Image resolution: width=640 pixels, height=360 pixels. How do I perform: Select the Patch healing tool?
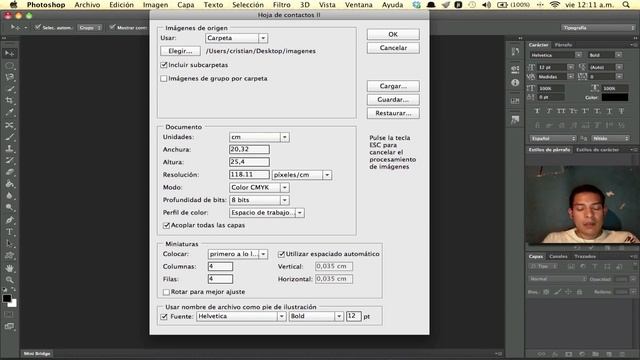[9, 125]
